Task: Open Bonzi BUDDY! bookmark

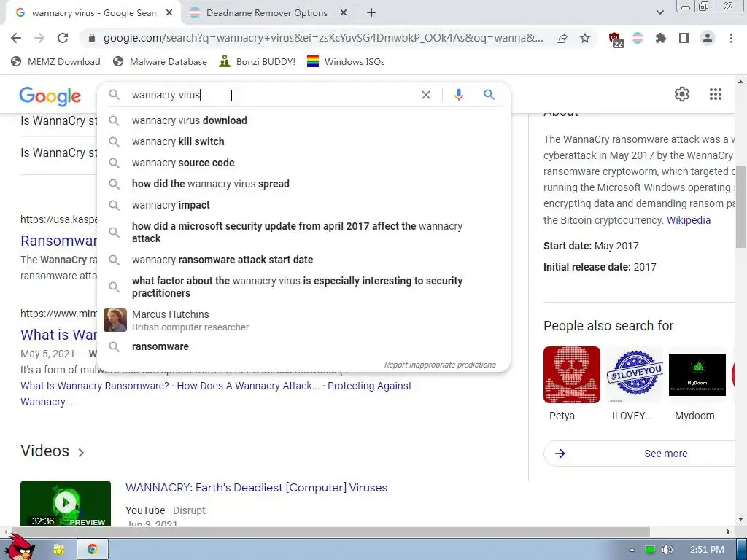Action: (x=257, y=61)
